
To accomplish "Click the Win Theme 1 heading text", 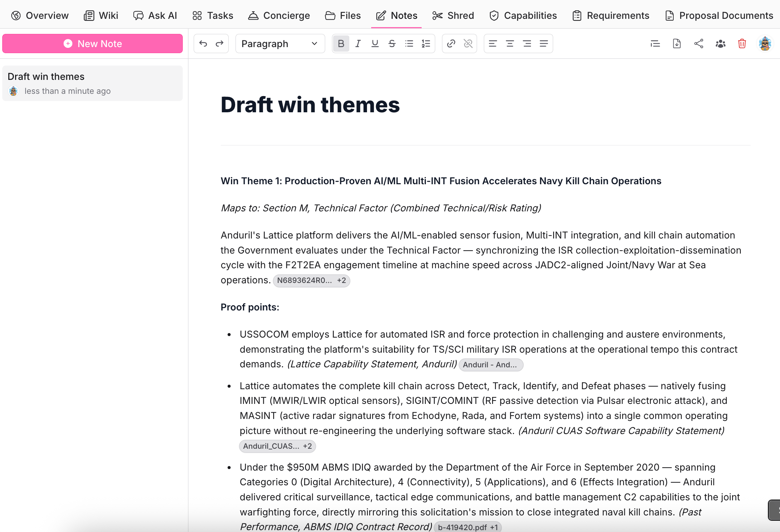I will point(441,181).
